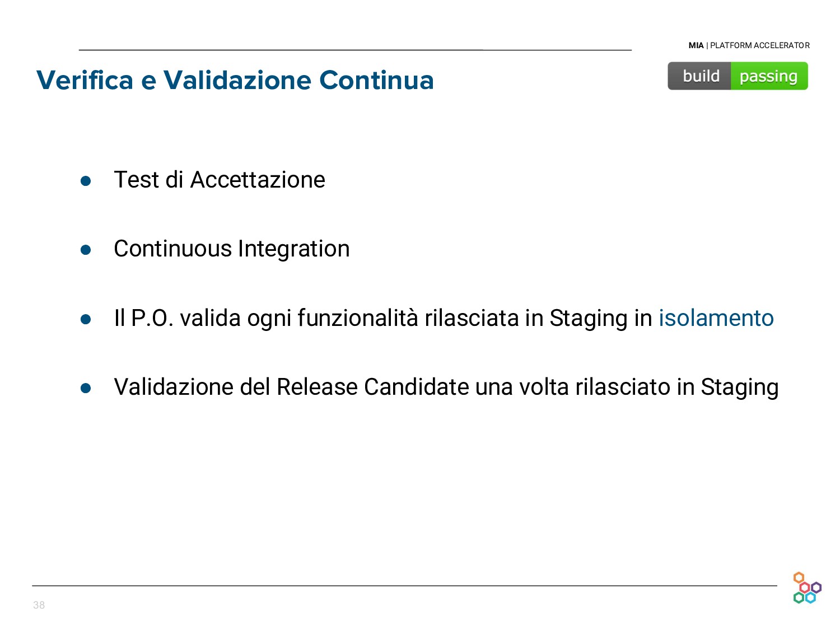
Task: Click the word "Staging" in the last bullet
Action: [739, 387]
